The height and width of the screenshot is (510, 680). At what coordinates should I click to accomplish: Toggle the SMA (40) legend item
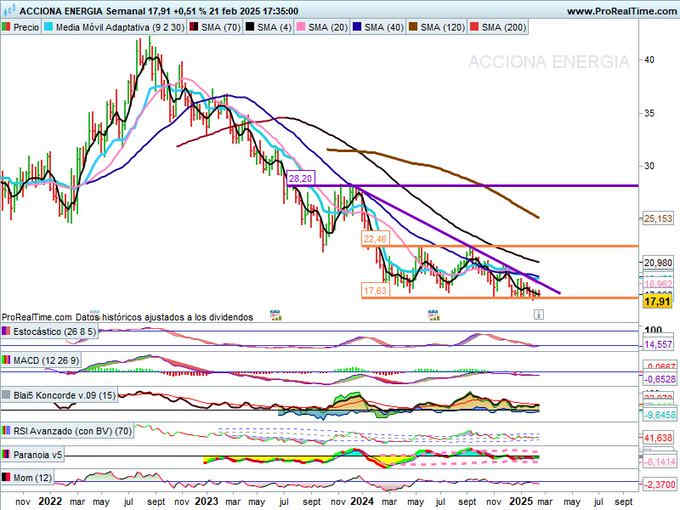(378, 27)
